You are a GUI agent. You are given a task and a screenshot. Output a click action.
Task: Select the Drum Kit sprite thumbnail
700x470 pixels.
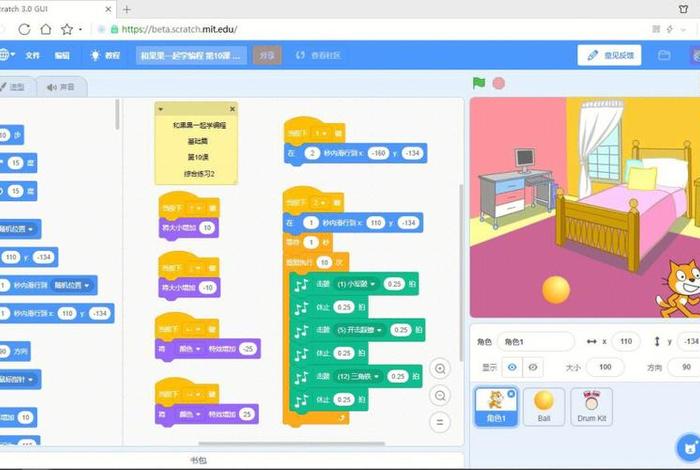click(592, 407)
